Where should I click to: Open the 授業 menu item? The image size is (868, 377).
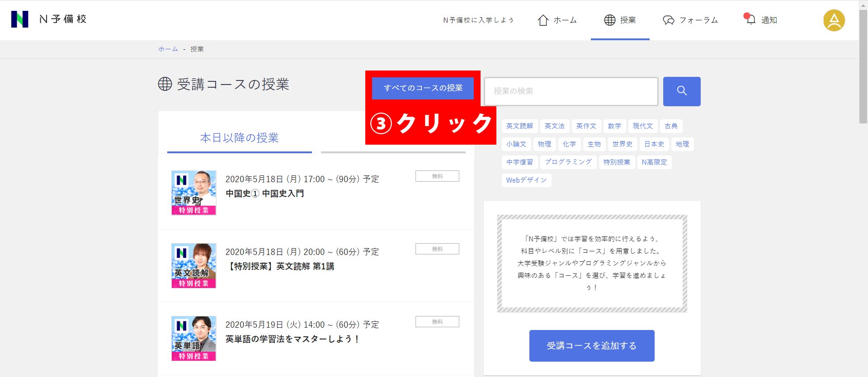click(620, 20)
